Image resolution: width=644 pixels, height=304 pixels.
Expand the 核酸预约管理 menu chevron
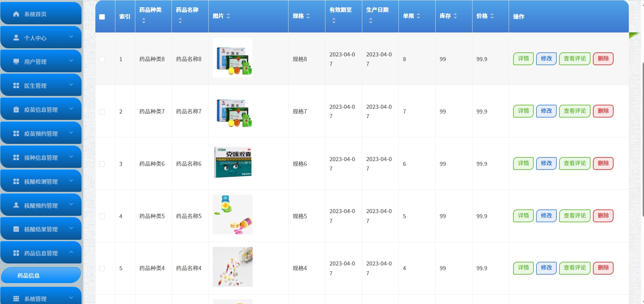(x=71, y=204)
